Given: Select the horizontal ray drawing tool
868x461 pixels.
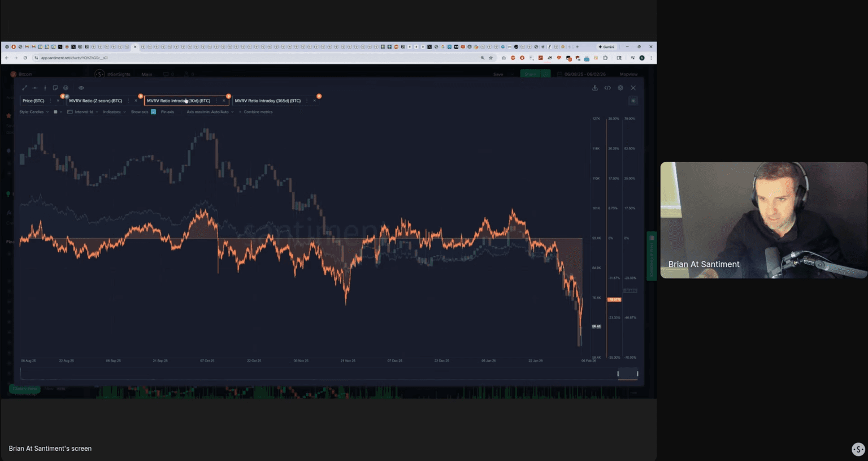Looking at the screenshot, I should 34,88.
